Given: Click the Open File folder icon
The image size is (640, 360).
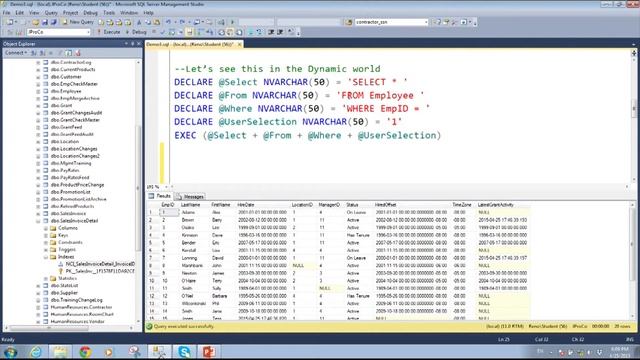Looking at the screenshot, I should [x=36, y=22].
